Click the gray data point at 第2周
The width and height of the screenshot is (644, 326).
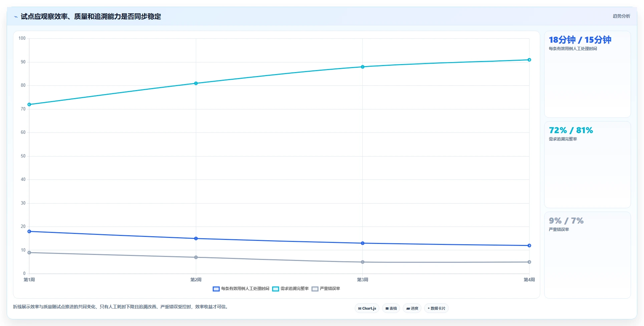(x=196, y=257)
